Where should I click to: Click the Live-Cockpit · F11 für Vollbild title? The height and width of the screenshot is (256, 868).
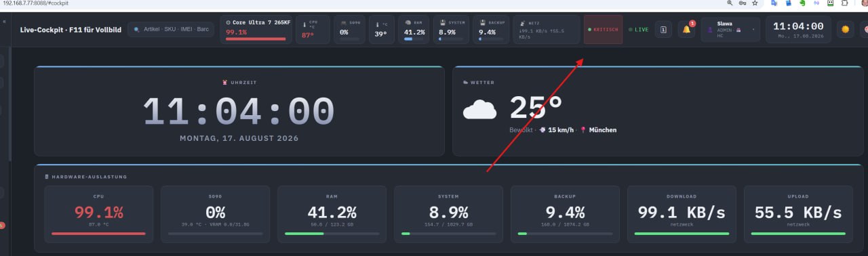(71, 30)
